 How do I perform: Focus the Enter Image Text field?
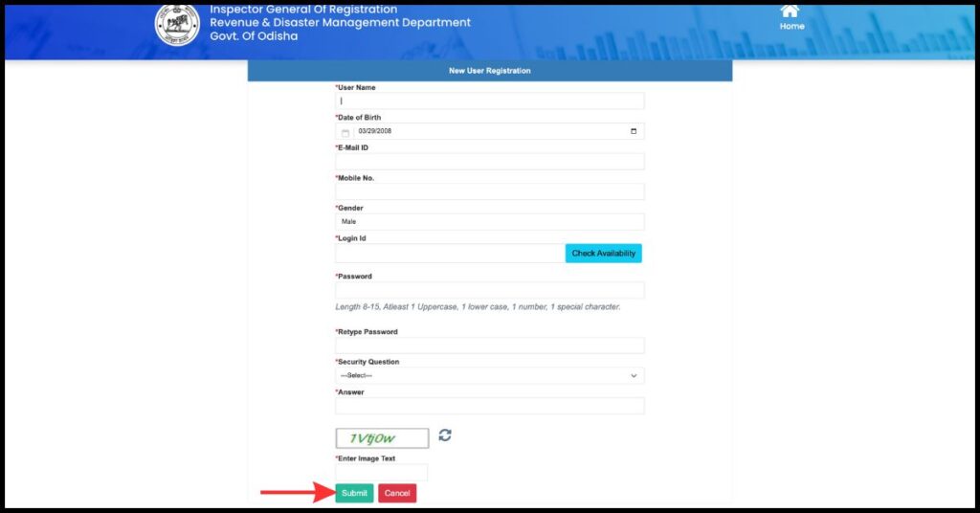coord(381,473)
